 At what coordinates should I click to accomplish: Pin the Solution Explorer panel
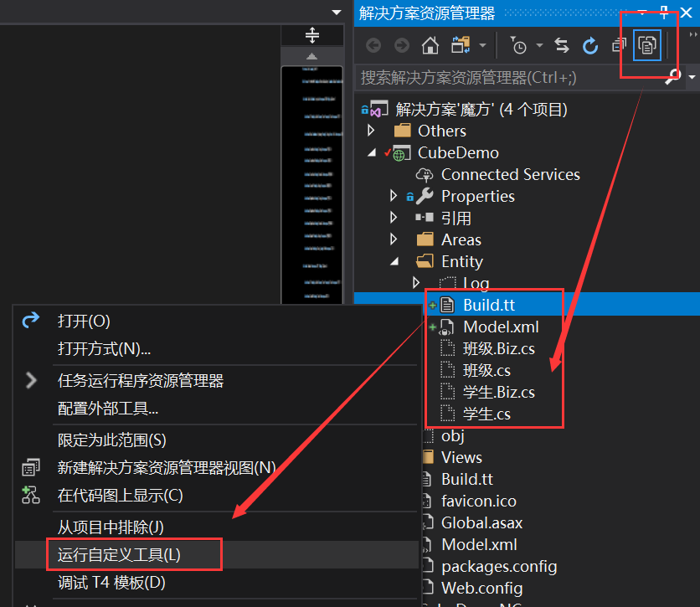[664, 13]
